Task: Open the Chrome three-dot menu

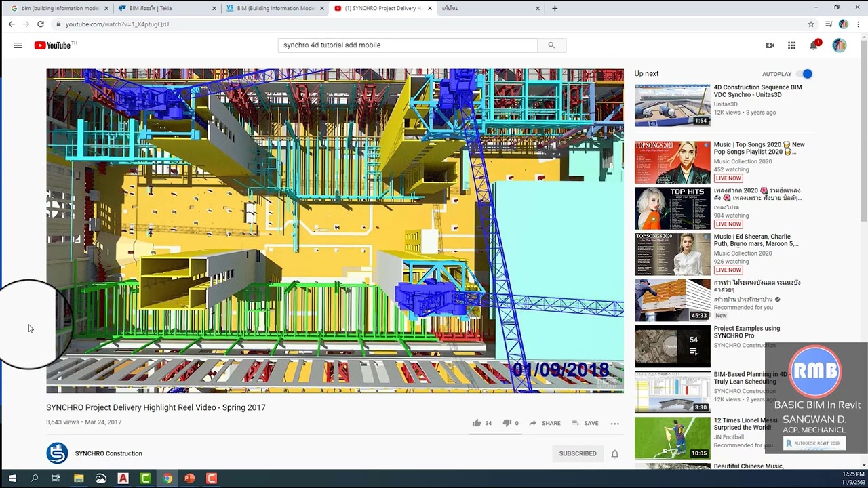Action: tap(858, 24)
